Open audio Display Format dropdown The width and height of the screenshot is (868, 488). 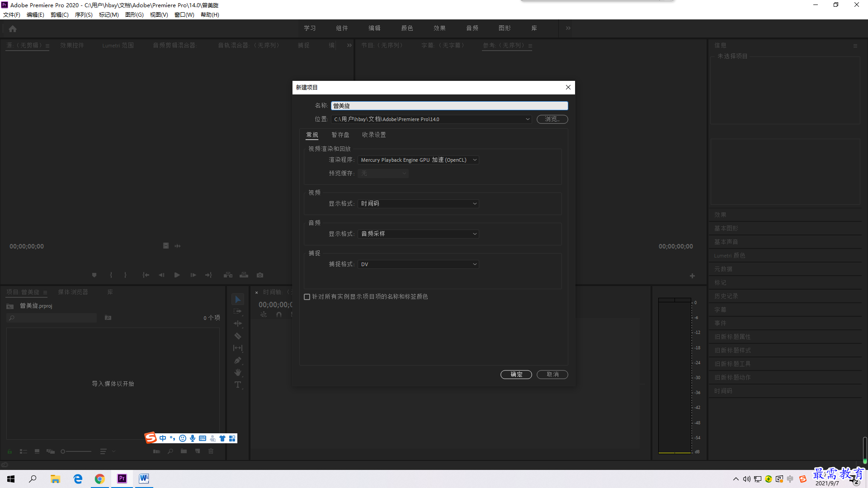418,234
